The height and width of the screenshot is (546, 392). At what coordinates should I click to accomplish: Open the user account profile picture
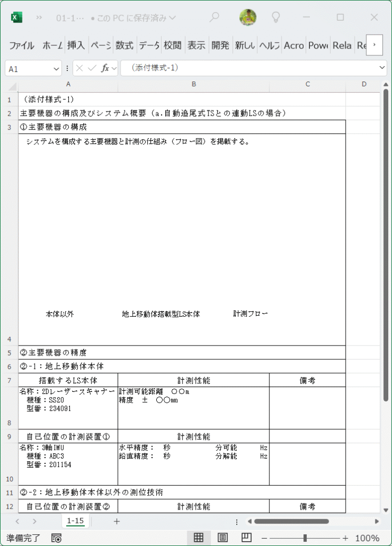[248, 17]
